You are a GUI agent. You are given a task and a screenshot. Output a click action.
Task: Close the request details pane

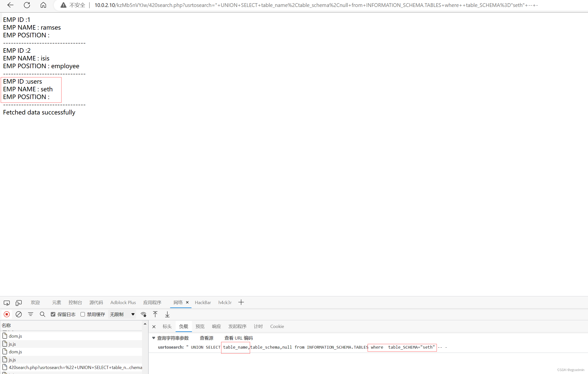coord(154,326)
